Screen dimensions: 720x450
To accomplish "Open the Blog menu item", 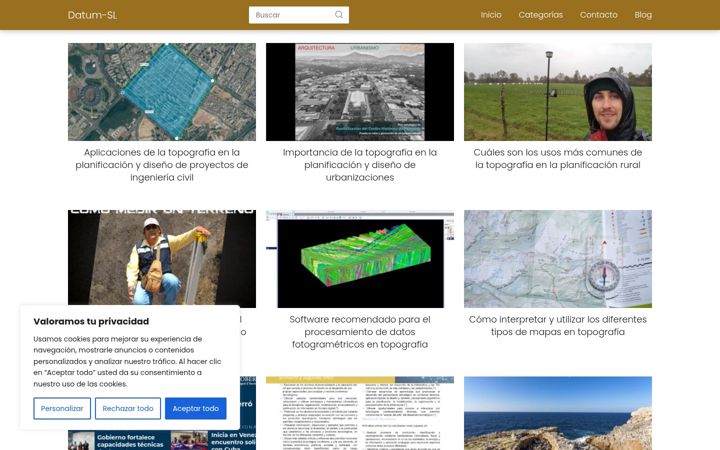I will (x=643, y=15).
